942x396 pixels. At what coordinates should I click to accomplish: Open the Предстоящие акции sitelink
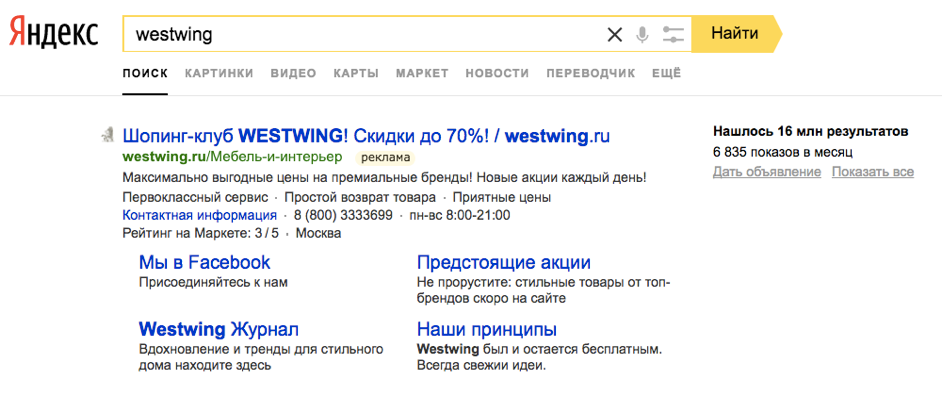[504, 263]
